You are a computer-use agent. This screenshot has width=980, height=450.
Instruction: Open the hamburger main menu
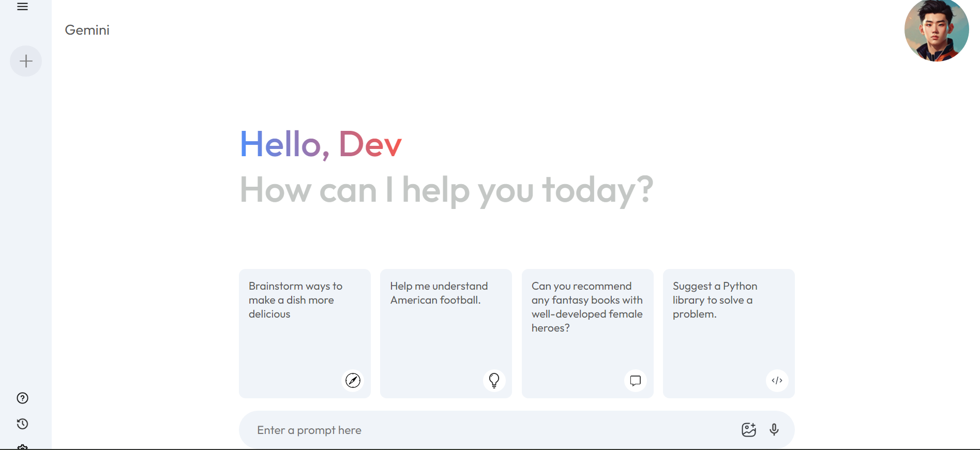(x=22, y=6)
